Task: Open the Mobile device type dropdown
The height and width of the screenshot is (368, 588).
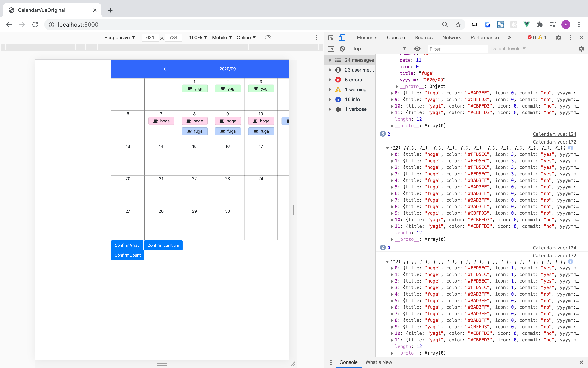Action: tap(222, 37)
